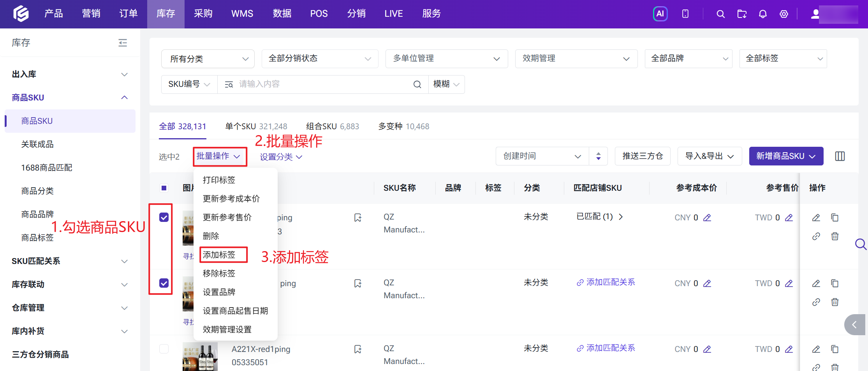Viewport: 868px width, 371px height.
Task: Click the mobile device icon in the top bar
Action: point(685,14)
